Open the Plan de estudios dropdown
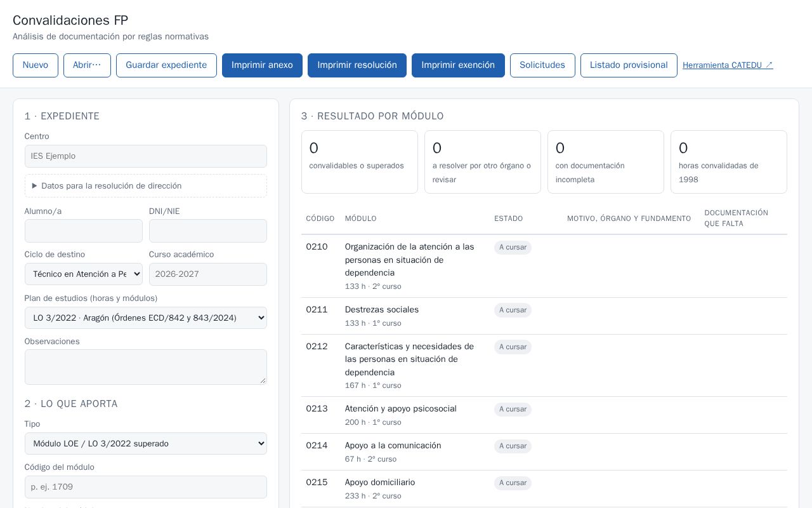812x508 pixels. coord(146,317)
